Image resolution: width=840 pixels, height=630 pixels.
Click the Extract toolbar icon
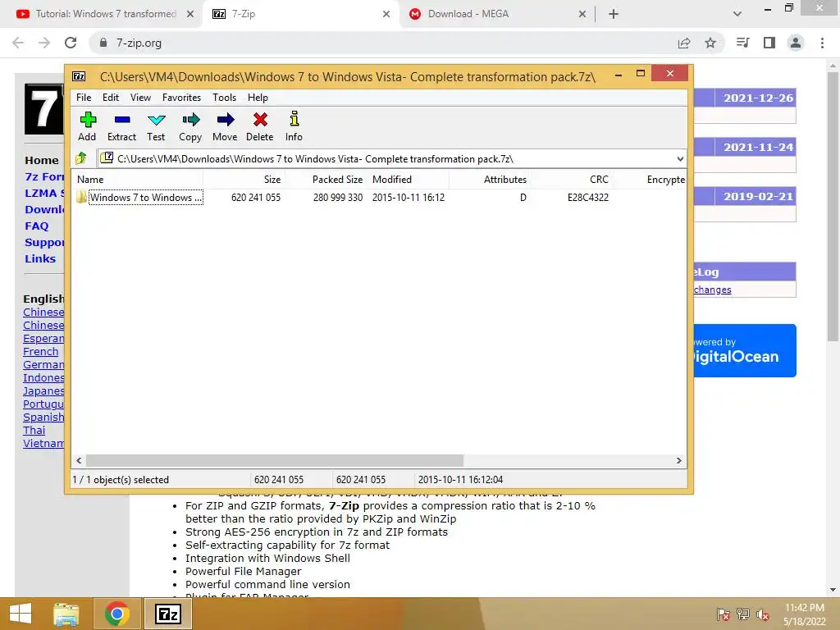click(121, 126)
